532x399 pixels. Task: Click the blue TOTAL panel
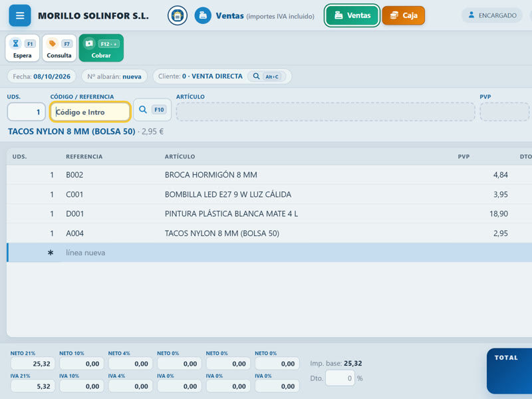point(509,371)
